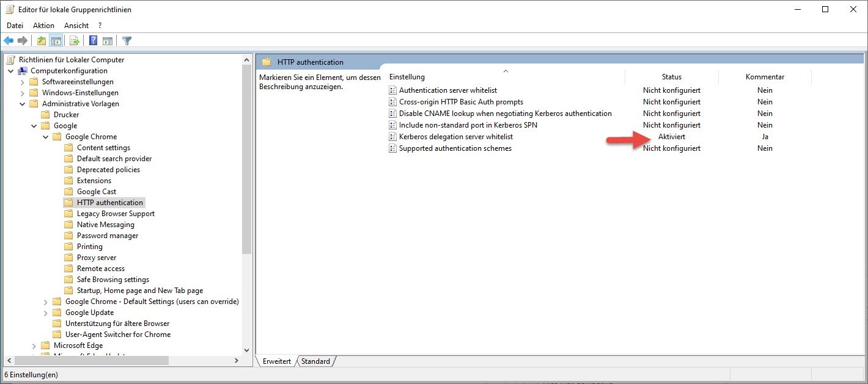Expand Windows-Einstellungen in the tree
The height and width of the screenshot is (384, 868).
[x=23, y=93]
